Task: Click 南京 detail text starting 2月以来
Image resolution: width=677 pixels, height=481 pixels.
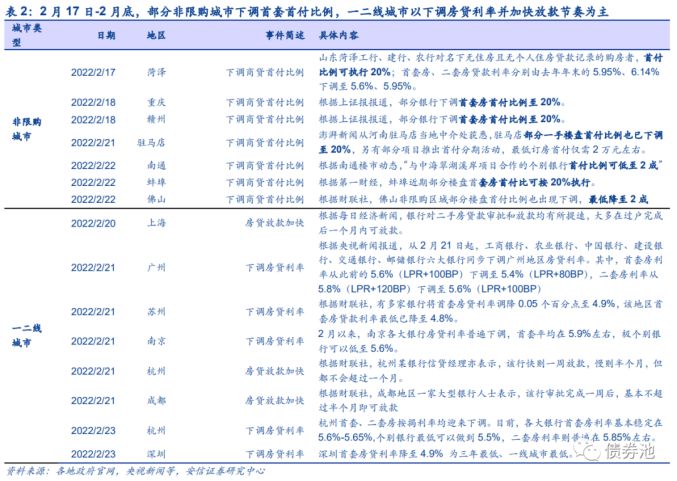Action: [490, 341]
